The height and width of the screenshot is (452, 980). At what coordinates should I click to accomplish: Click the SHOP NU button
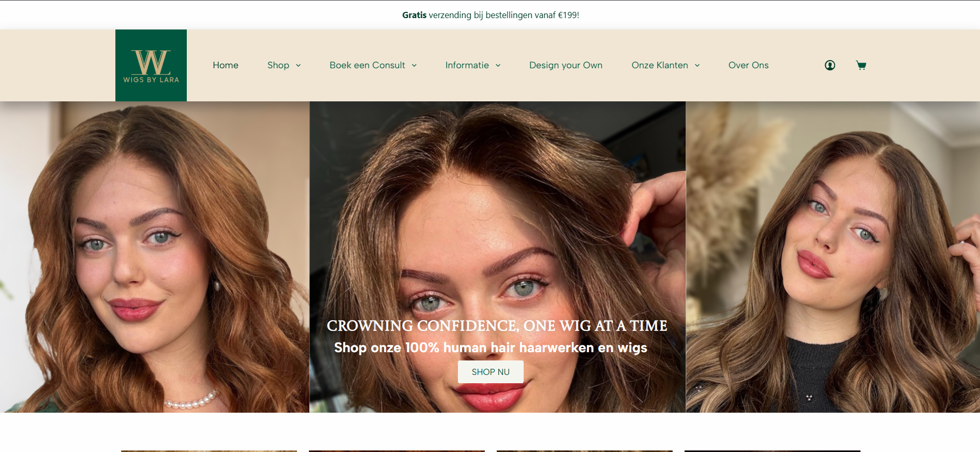point(491,372)
